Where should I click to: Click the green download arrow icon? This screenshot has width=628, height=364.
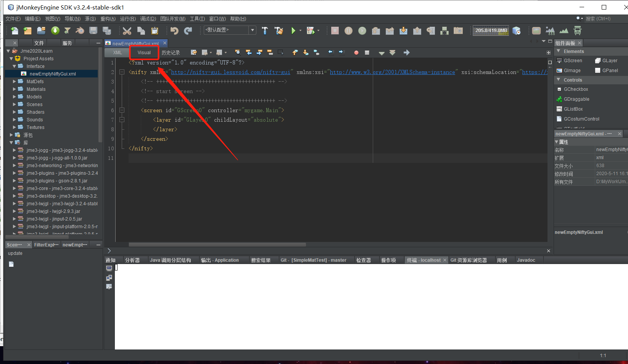pos(55,31)
